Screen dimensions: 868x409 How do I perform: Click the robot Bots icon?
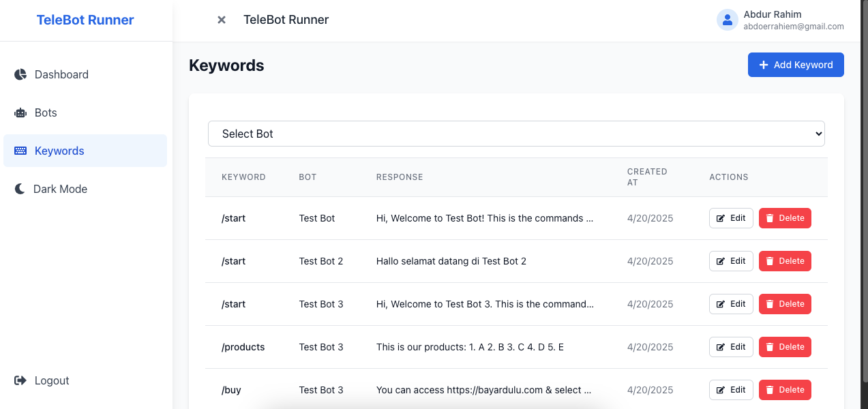click(20, 112)
